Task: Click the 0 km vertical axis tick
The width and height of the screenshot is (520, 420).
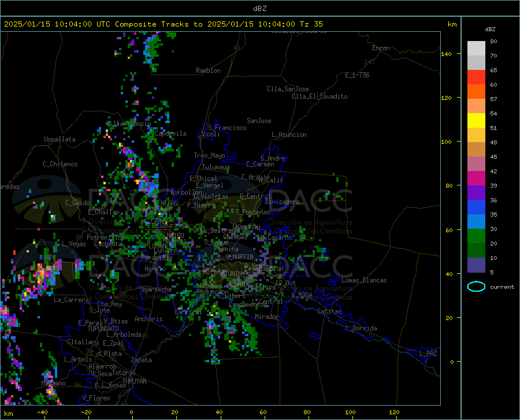Action: [452, 362]
